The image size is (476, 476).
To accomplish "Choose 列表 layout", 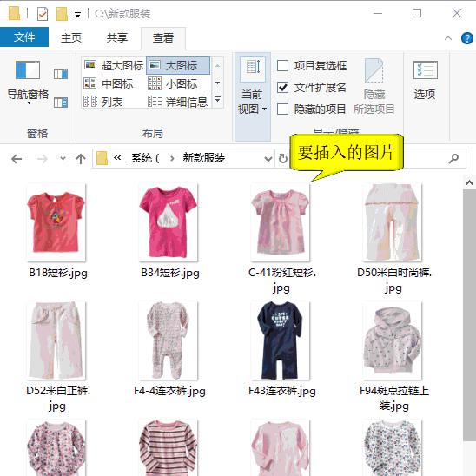I will click(x=103, y=102).
